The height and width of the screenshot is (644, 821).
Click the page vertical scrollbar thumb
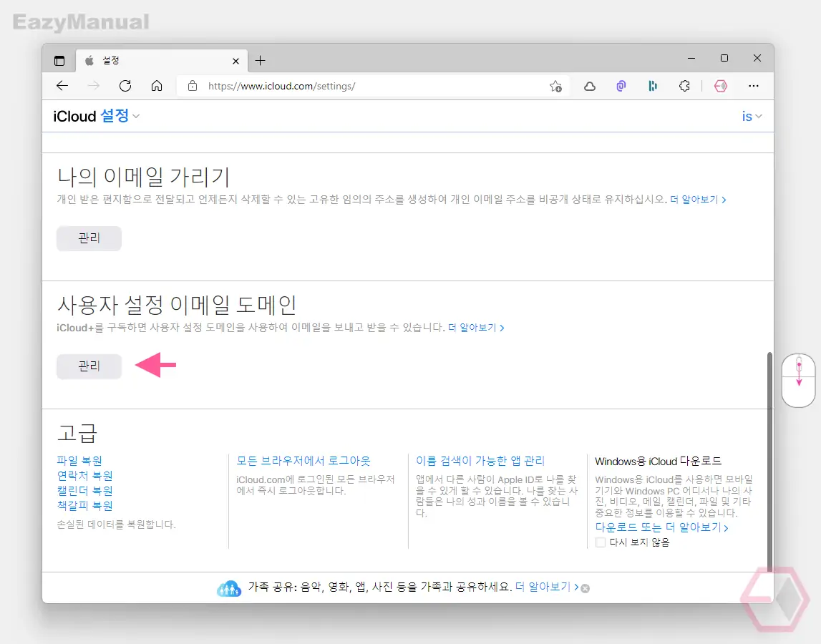[x=769, y=461]
